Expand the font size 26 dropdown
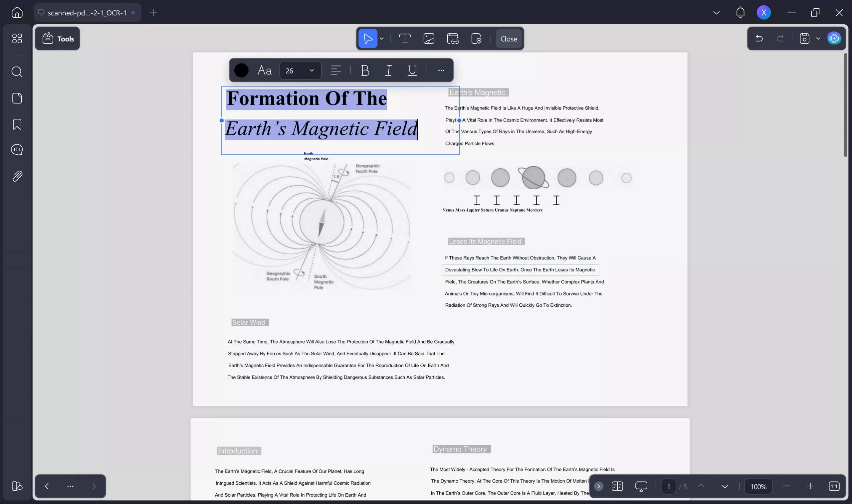 (311, 70)
